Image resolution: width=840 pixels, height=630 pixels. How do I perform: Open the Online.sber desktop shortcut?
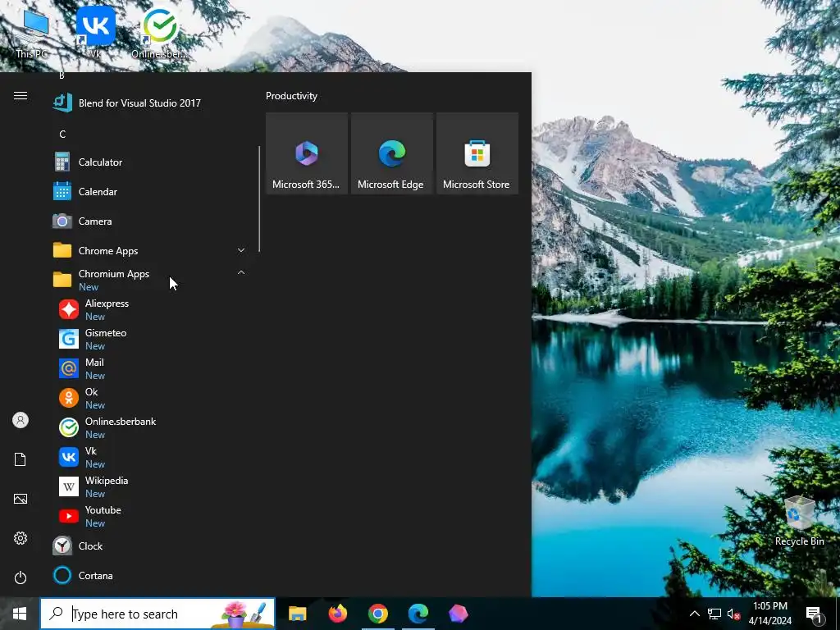159,33
